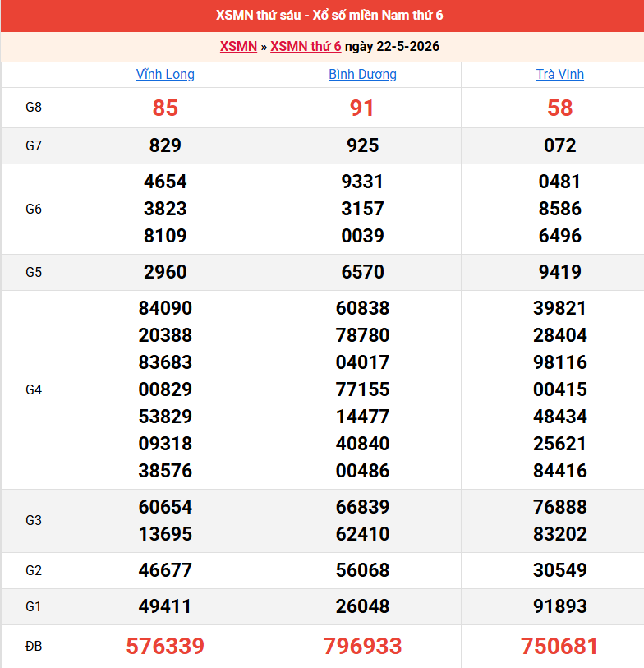Click G4 number 25621
Screen dimensions: 644x668
(x=559, y=444)
